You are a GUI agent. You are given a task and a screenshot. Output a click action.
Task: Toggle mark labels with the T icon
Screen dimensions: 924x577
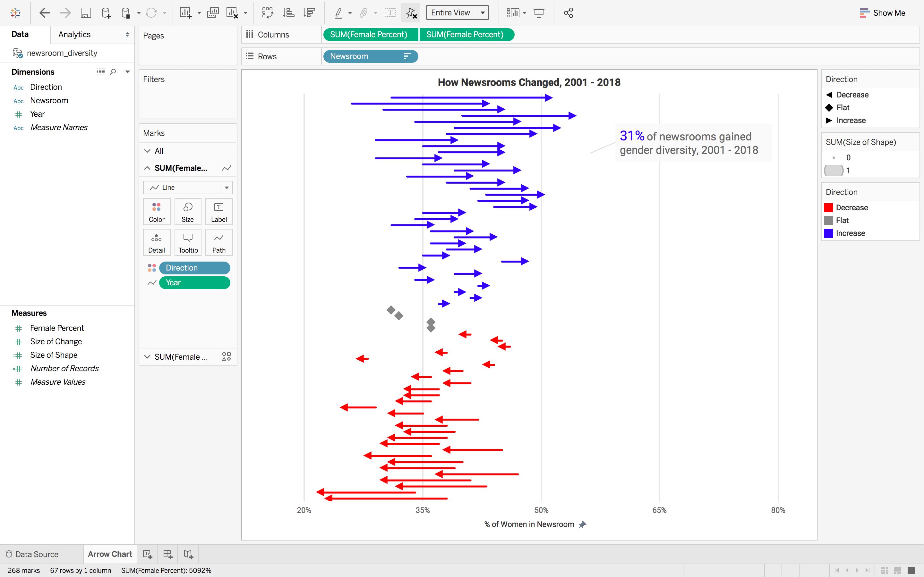pos(390,12)
